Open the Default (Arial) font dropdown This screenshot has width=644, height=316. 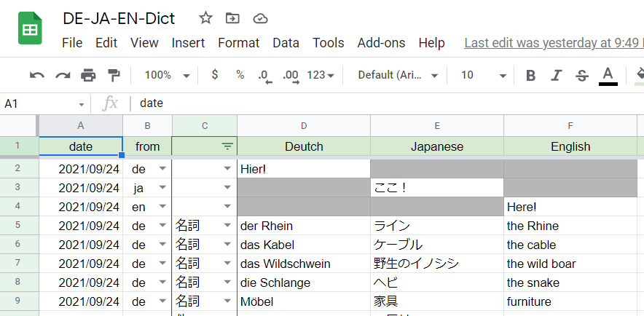click(x=398, y=75)
